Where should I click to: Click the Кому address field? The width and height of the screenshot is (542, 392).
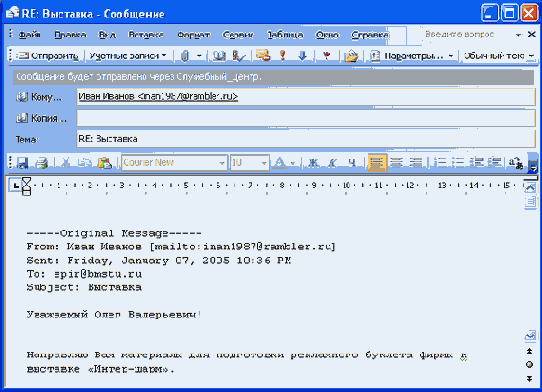[306, 96]
